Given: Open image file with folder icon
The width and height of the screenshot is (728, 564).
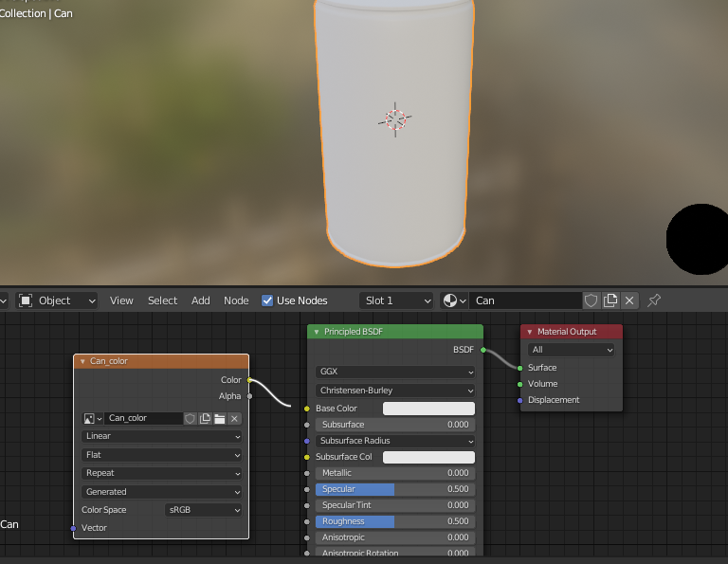Looking at the screenshot, I should click(x=220, y=419).
